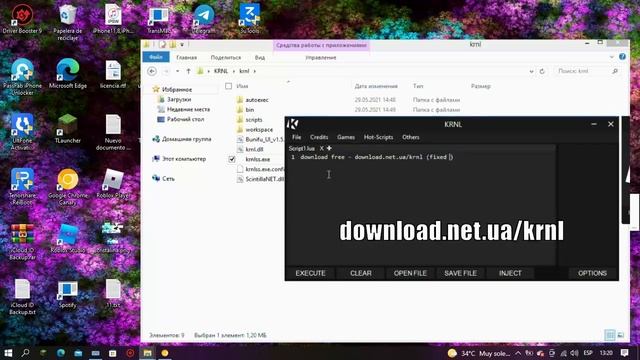
Task: Open the Поделиться ribbon tab
Action: tap(226, 58)
